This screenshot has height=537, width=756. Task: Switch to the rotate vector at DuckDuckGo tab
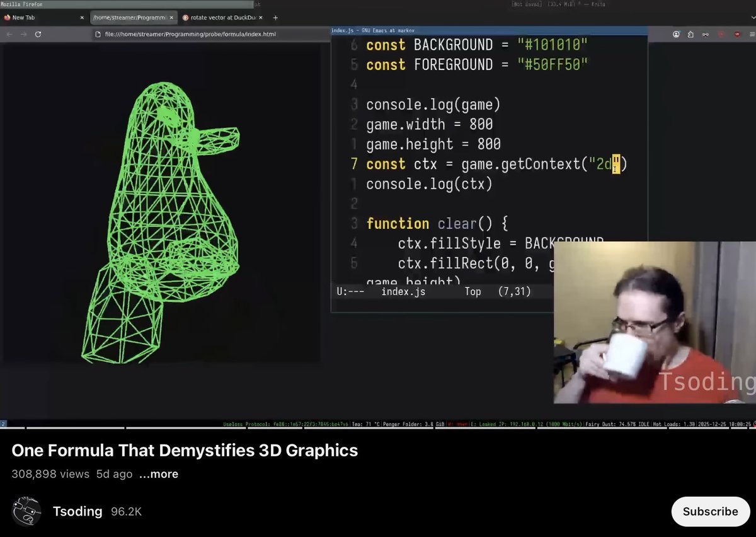pos(222,18)
